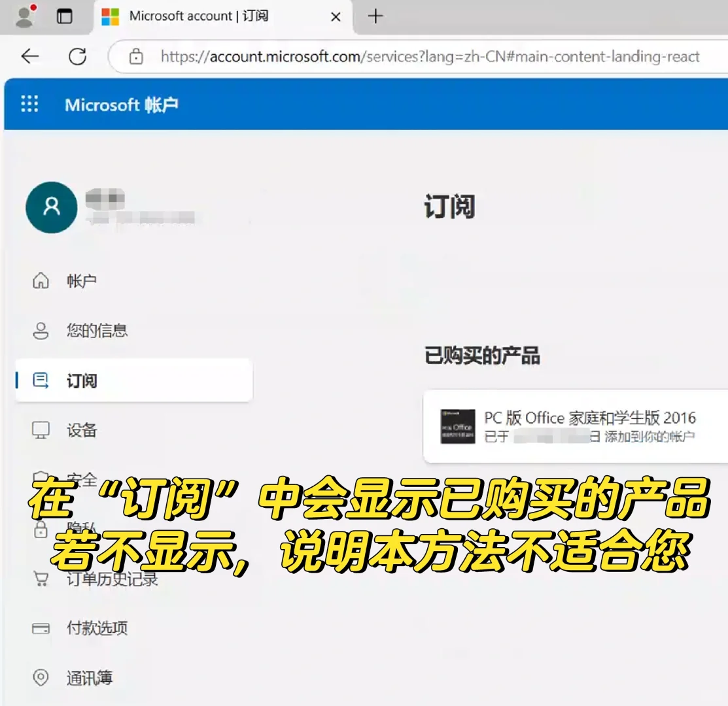Select the 付款选项 payment card icon
This screenshot has width=728, height=706.
click(x=42, y=628)
